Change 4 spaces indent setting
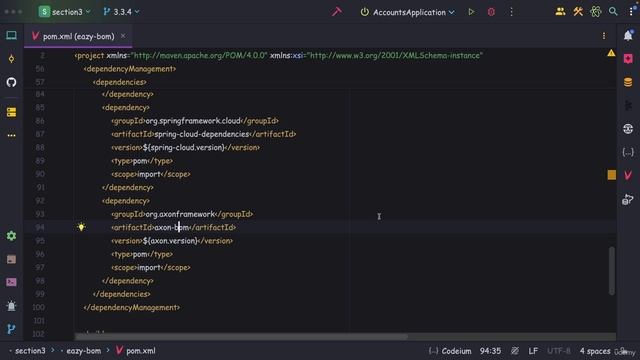Viewport: 640px width, 360px height. (x=595, y=351)
